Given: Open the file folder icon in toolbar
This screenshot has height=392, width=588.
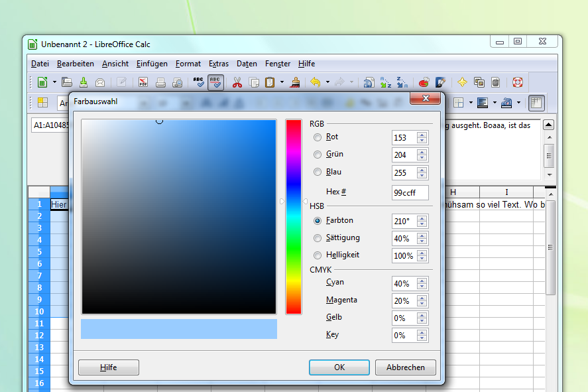Looking at the screenshot, I should point(67,82).
